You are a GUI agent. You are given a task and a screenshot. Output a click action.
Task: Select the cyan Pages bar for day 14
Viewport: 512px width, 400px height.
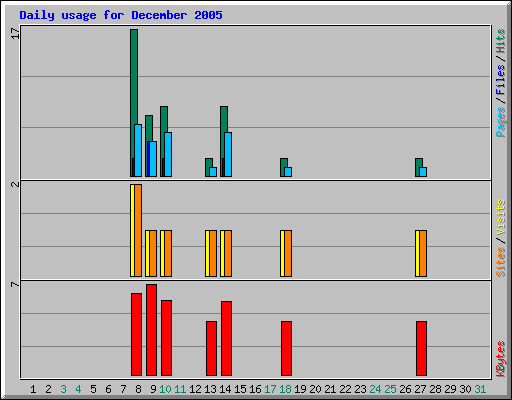tap(228, 154)
